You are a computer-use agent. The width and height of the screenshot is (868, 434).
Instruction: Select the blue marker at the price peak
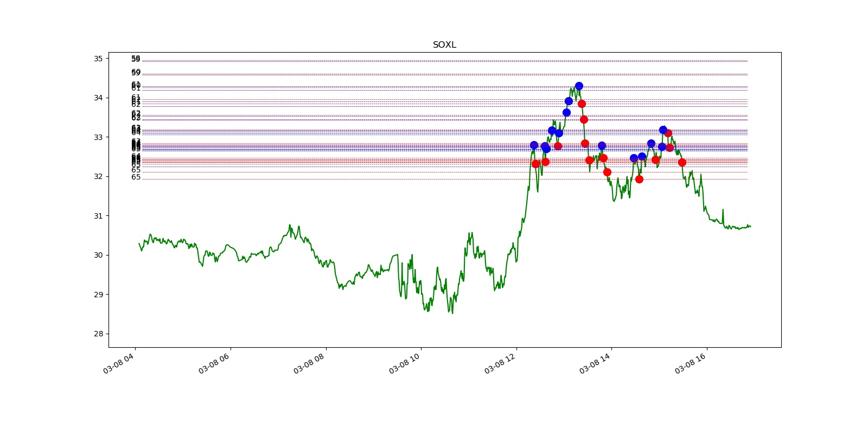tap(579, 86)
